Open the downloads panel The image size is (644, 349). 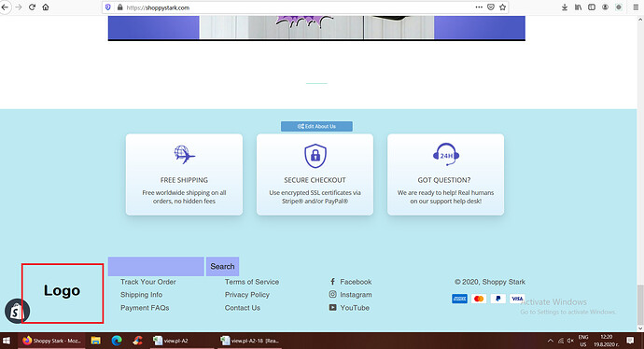(565, 7)
